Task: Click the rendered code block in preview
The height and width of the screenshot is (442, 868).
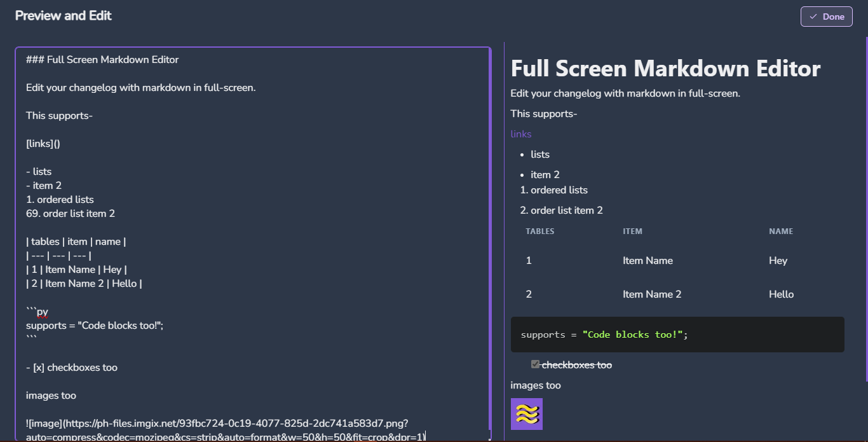Action: 677,335
